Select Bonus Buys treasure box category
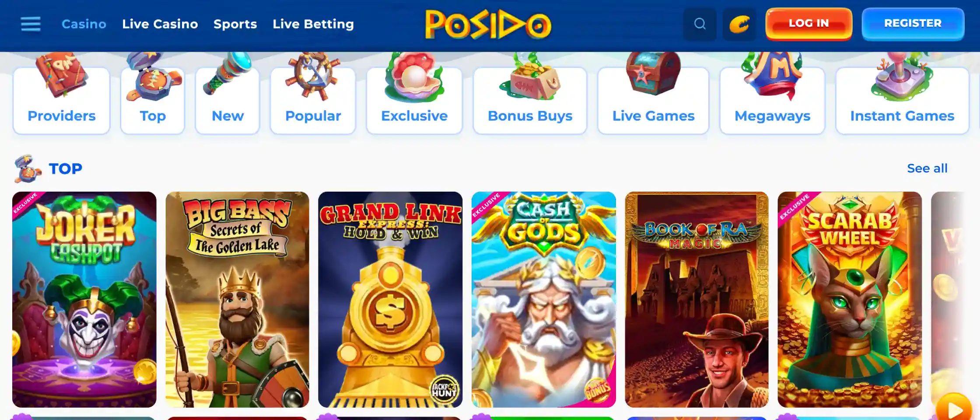980x420 pixels. [x=530, y=100]
